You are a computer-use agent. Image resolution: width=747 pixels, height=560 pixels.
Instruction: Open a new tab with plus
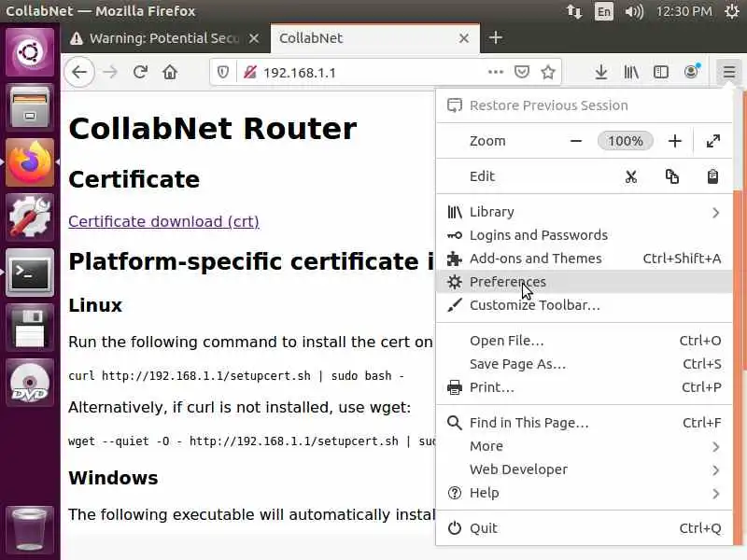(x=496, y=37)
